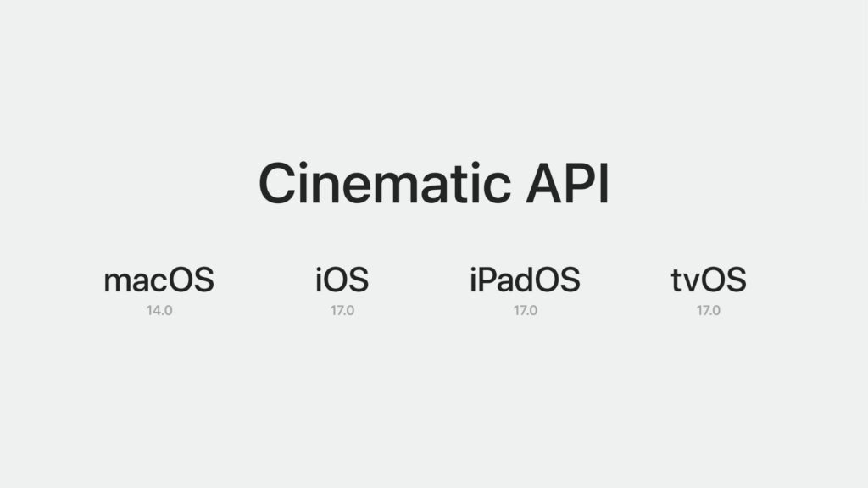
Task: Click the lowercase "i" in iOS
Action: point(319,280)
